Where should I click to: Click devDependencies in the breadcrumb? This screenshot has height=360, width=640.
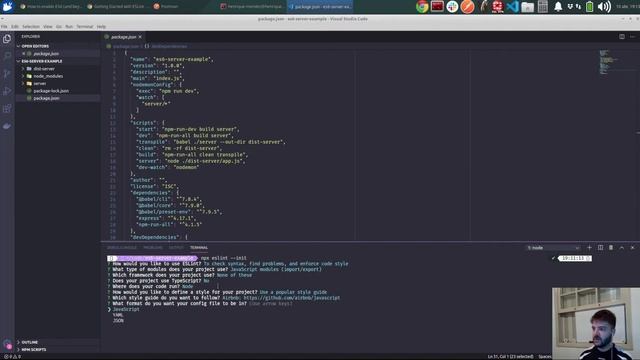[x=169, y=47]
